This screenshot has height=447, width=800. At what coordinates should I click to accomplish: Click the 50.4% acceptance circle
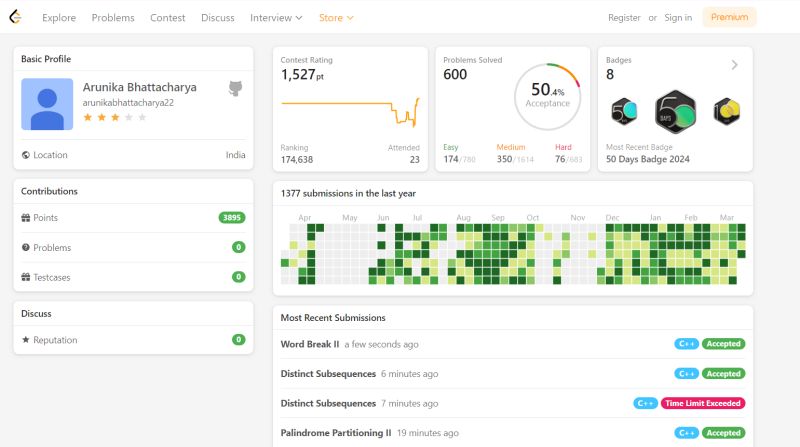coord(547,96)
